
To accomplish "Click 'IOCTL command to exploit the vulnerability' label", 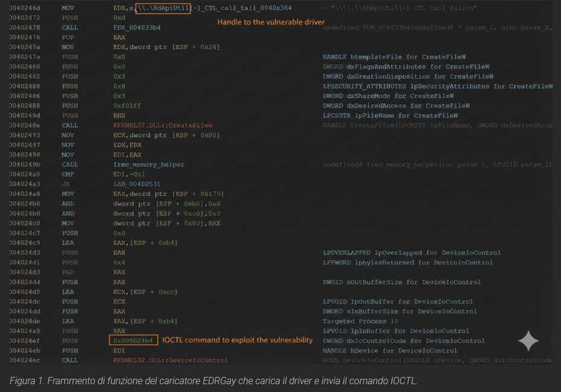I will [x=237, y=340].
